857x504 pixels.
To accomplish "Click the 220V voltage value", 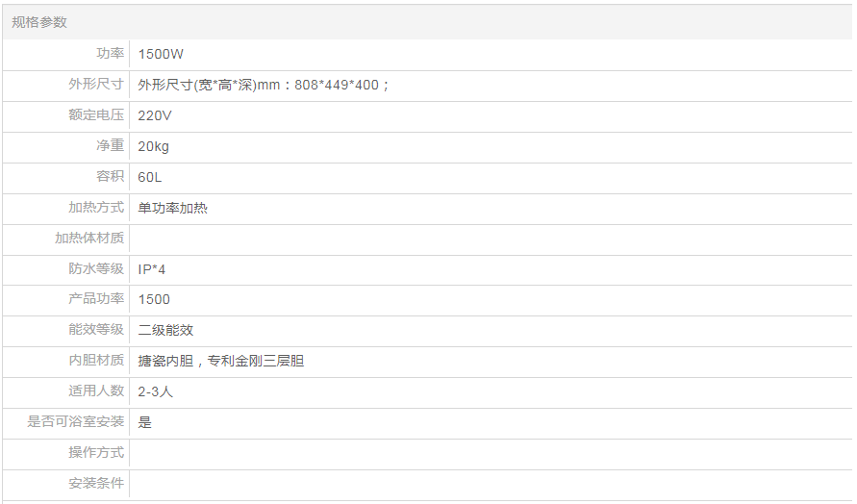I will [x=155, y=115].
